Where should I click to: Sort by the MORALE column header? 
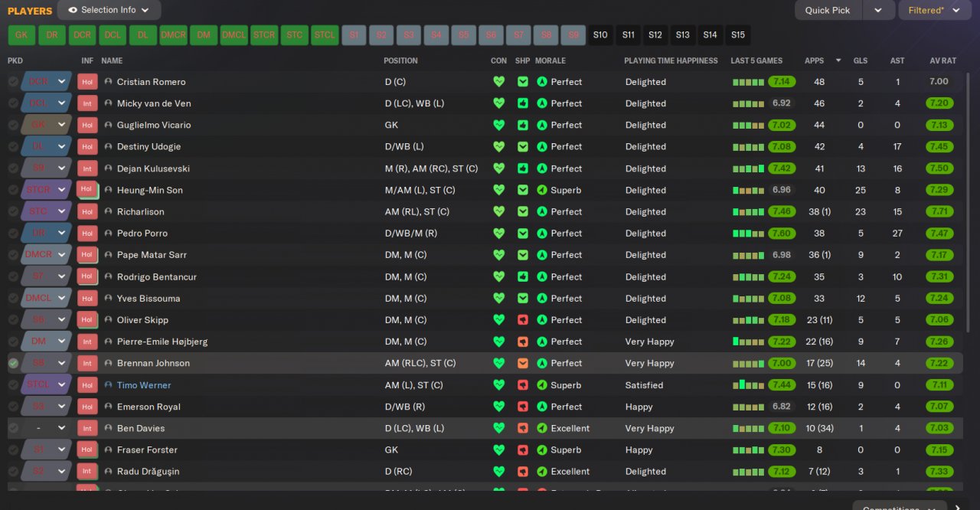tap(551, 60)
